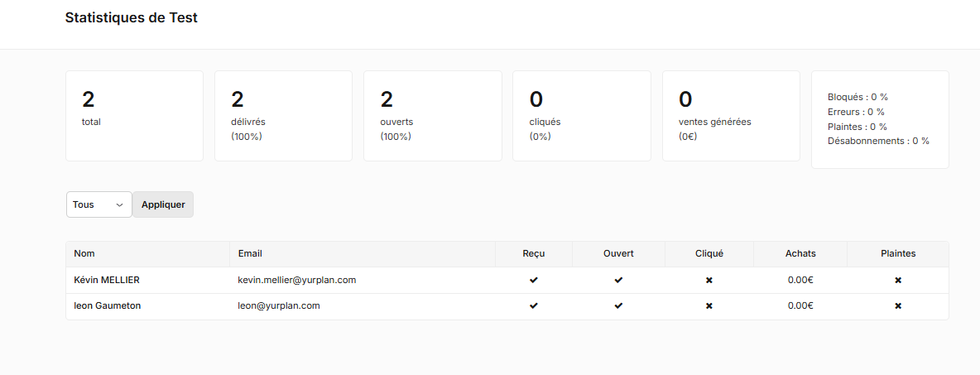Screen dimensions: 980x375
Task: Click email kevin.mellier@yurplan.com
Action: tap(297, 280)
